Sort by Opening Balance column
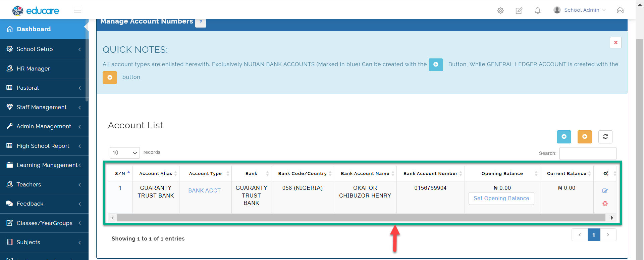This screenshot has width=644, height=260. (x=502, y=174)
